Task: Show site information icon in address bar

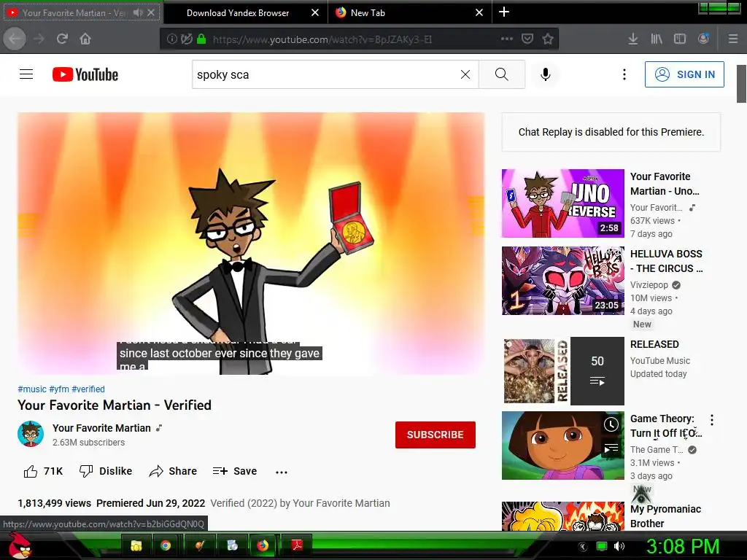Action: point(172,39)
